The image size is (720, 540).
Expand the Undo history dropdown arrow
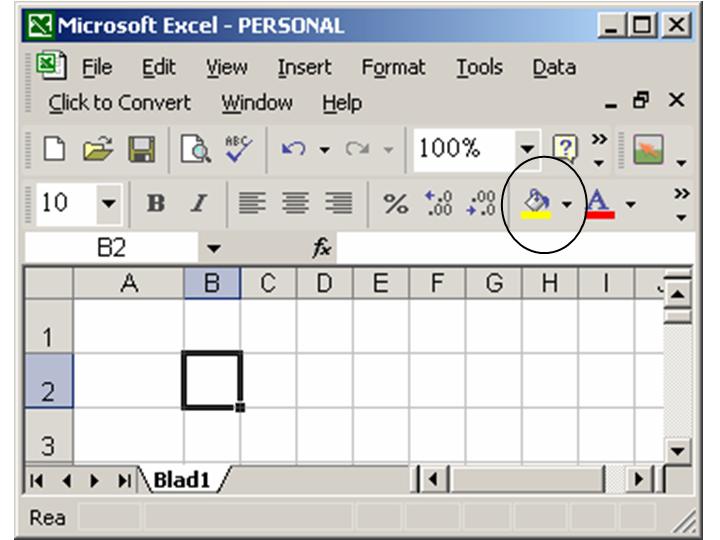(325, 150)
